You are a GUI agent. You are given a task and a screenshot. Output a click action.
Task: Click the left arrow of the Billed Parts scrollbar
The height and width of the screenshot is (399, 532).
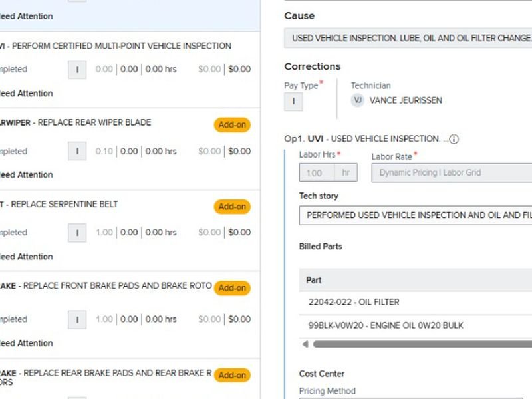[305, 344]
